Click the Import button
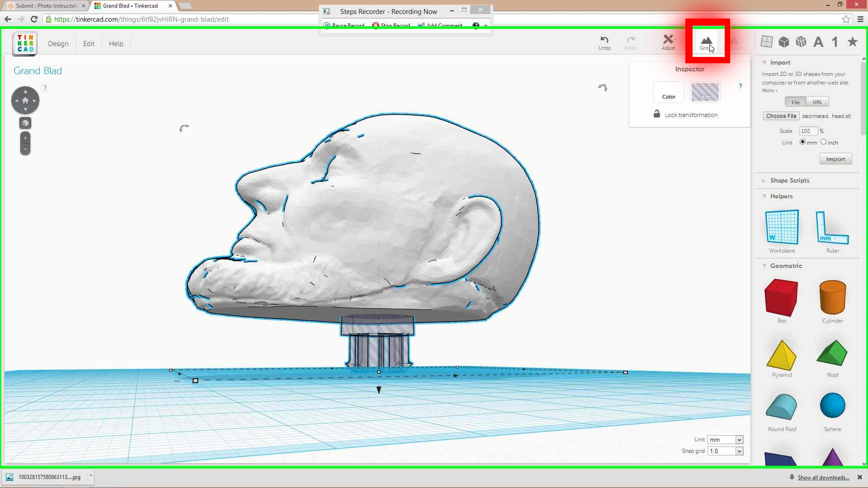The image size is (868, 488). click(x=835, y=159)
